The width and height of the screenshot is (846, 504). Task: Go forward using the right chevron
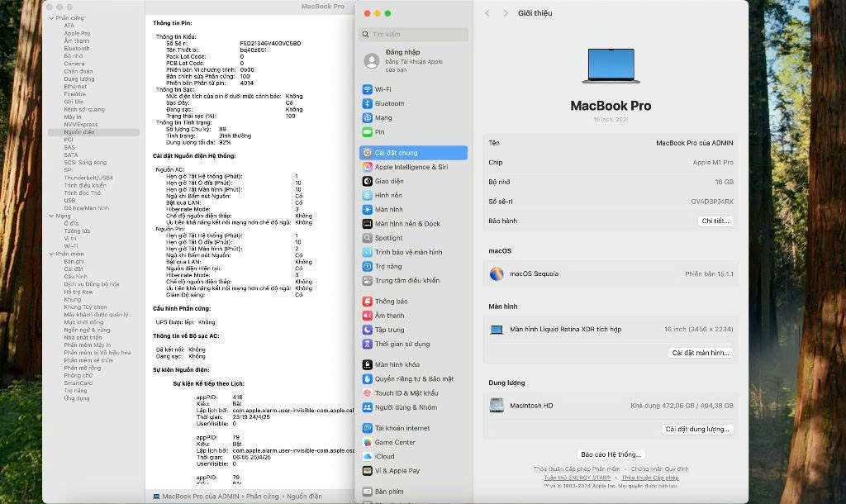[x=505, y=13]
